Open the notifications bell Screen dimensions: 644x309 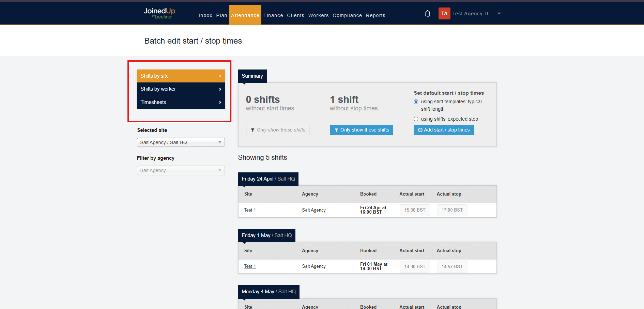428,14
